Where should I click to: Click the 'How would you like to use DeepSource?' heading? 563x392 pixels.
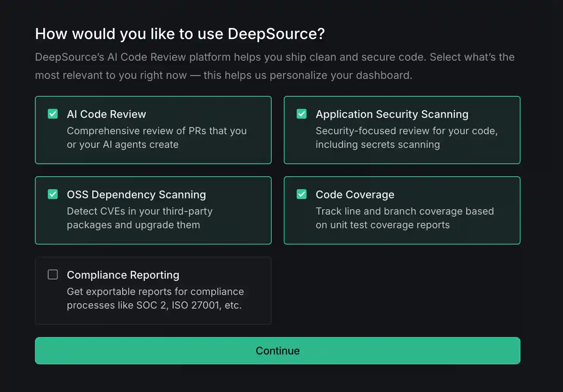(x=180, y=34)
